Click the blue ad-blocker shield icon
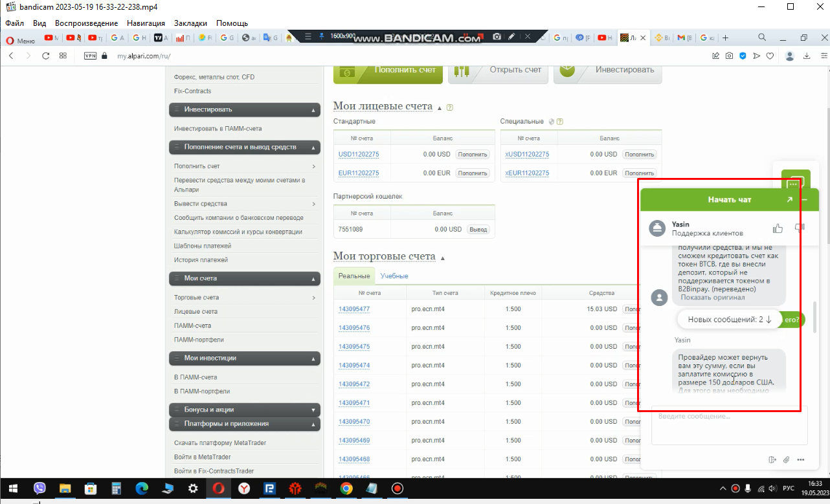 743,56
